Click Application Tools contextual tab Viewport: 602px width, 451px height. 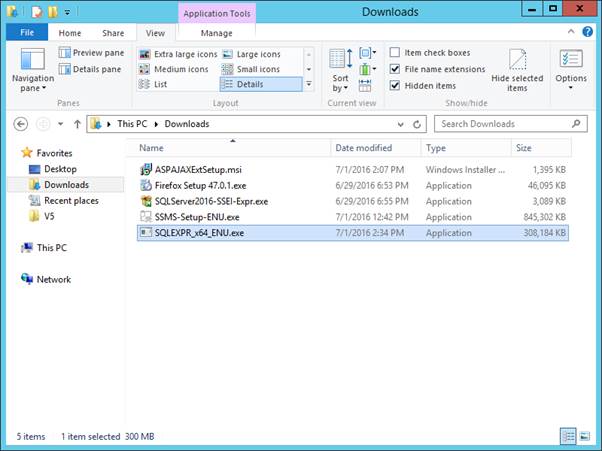217,13
